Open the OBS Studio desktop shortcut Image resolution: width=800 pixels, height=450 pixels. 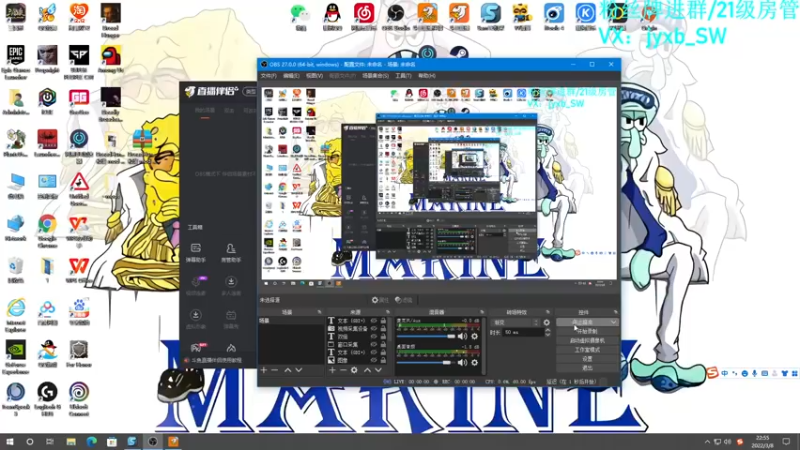coord(395,17)
